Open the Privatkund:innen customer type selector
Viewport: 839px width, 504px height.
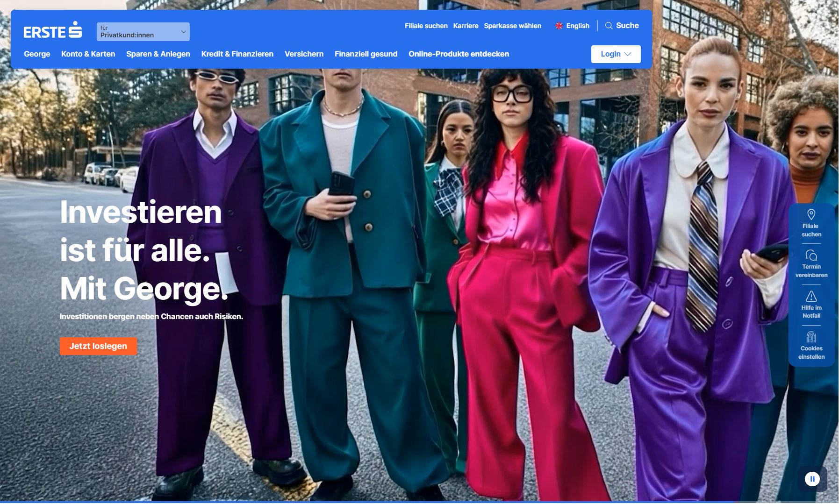tap(143, 31)
